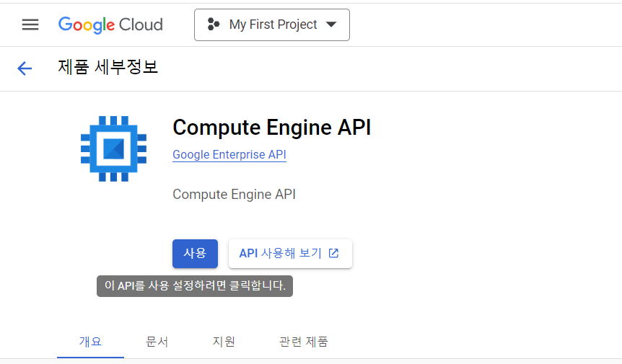The image size is (622, 364).
Task: Click the project selector dropdown arrow
Action: (x=331, y=25)
